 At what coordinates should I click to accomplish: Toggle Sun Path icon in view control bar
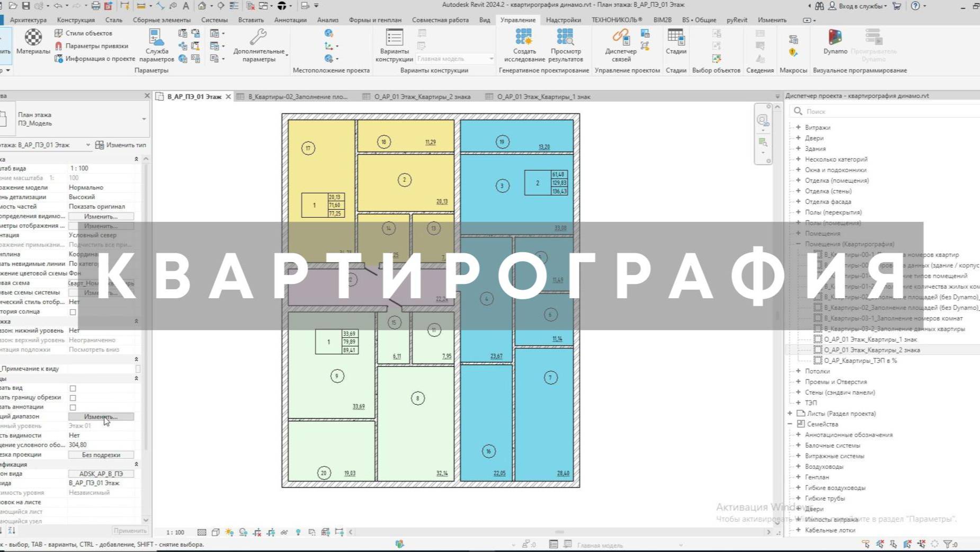click(x=229, y=532)
